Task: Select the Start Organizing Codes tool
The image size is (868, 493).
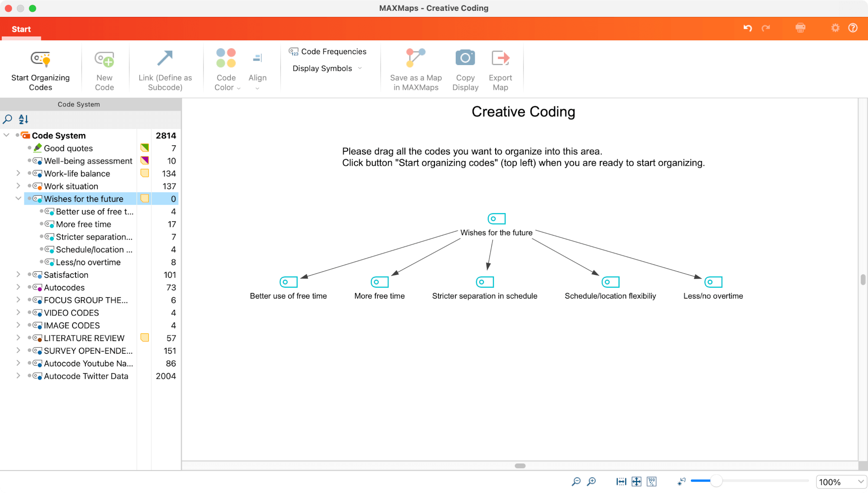Action: point(40,69)
